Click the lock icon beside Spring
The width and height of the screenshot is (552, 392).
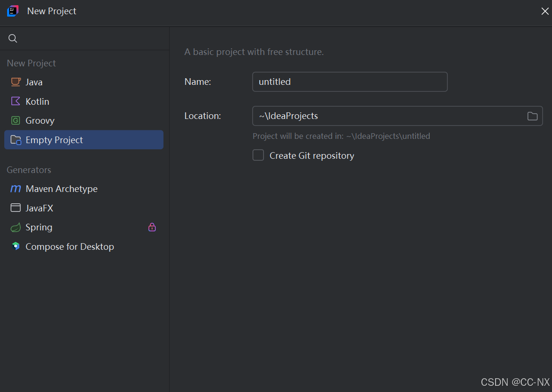click(x=152, y=227)
